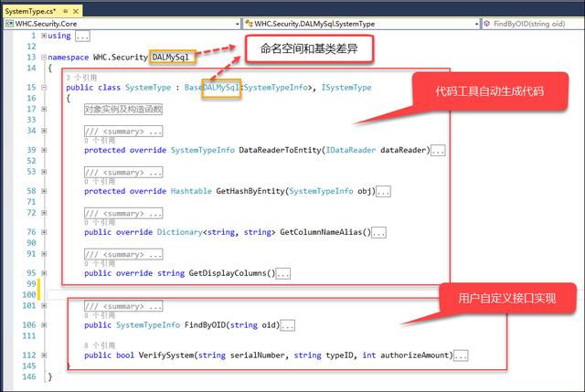Screen dimensions: 585x392
Task: Place cursor on empty line 100
Action: (242, 295)
